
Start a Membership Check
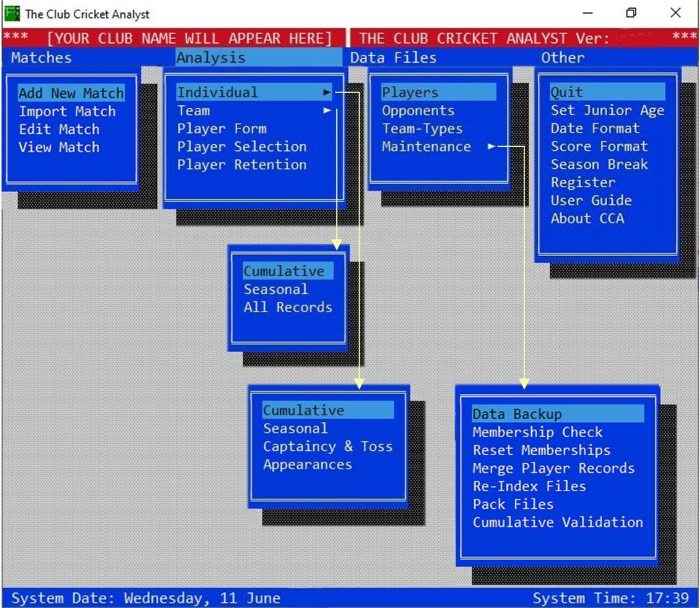point(535,432)
